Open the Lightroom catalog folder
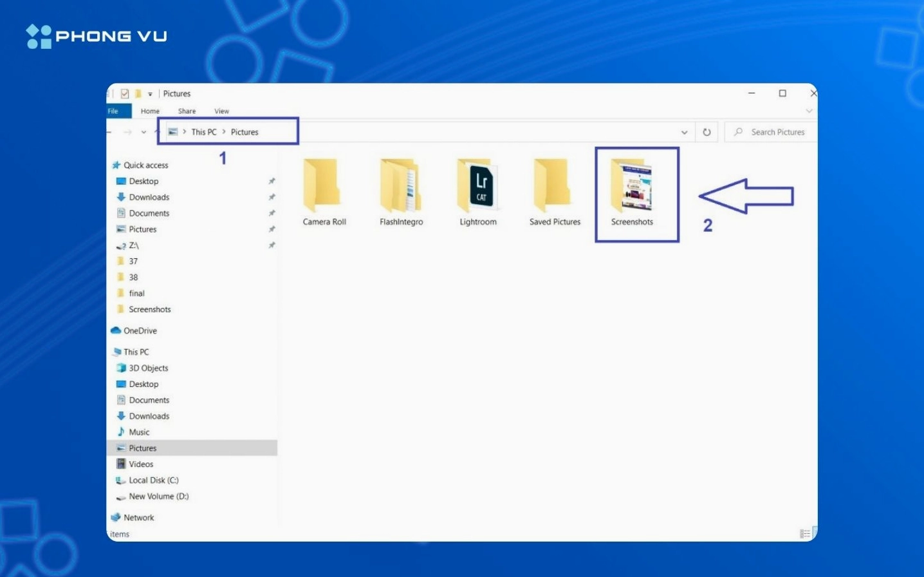The width and height of the screenshot is (924, 577). coord(477,187)
